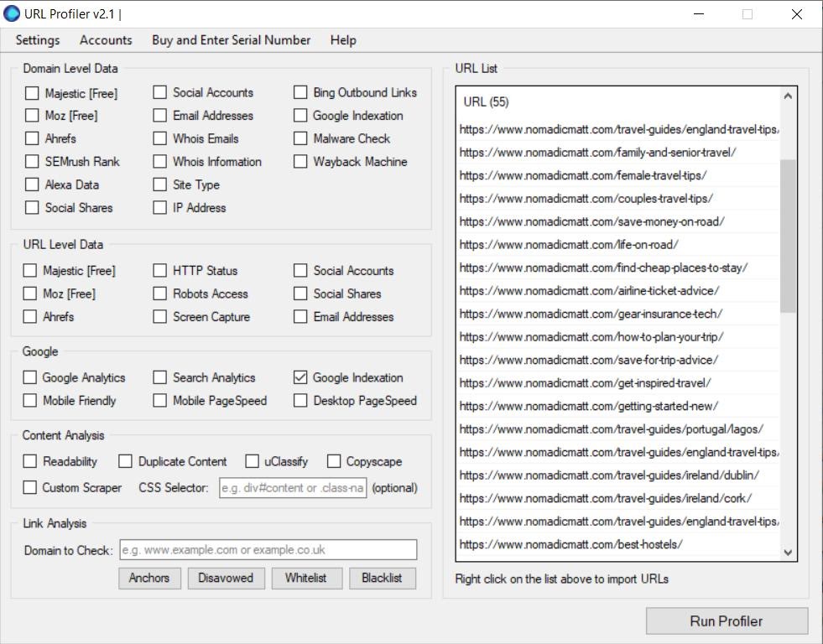This screenshot has width=823, height=644.
Task: Click the Anchors button in Link Analysis
Action: (x=149, y=578)
